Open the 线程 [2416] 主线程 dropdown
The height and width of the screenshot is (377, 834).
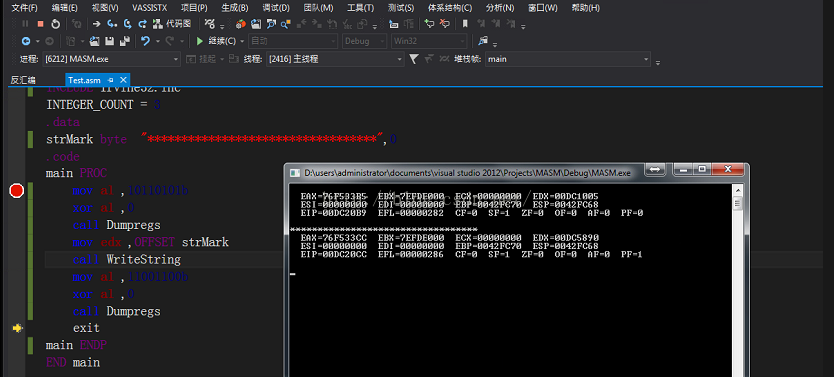[x=335, y=59]
